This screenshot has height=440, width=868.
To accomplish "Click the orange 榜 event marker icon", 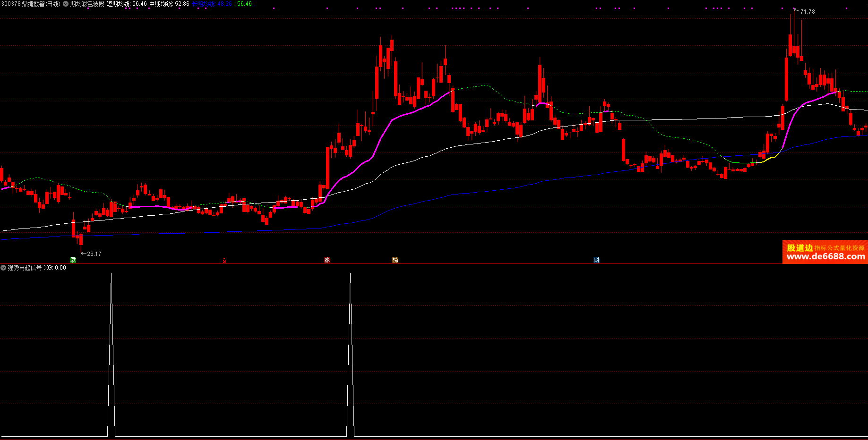I will click(x=395, y=260).
